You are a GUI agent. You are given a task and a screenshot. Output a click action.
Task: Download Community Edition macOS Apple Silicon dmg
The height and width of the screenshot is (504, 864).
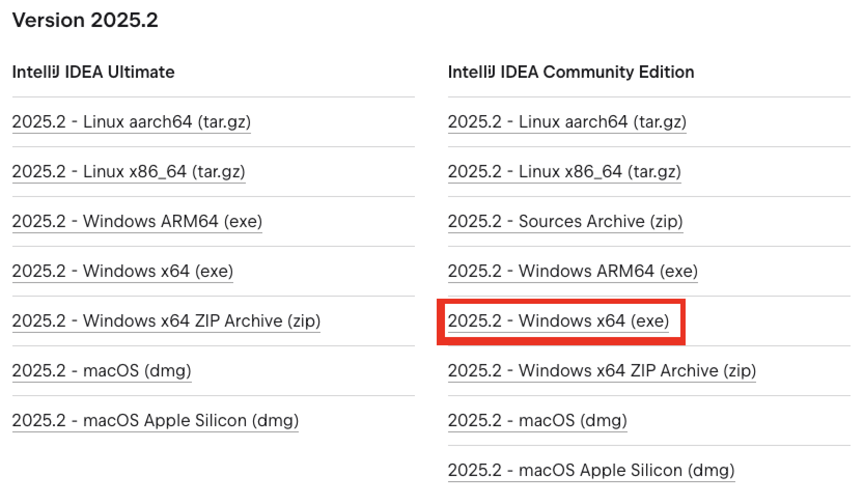click(591, 470)
